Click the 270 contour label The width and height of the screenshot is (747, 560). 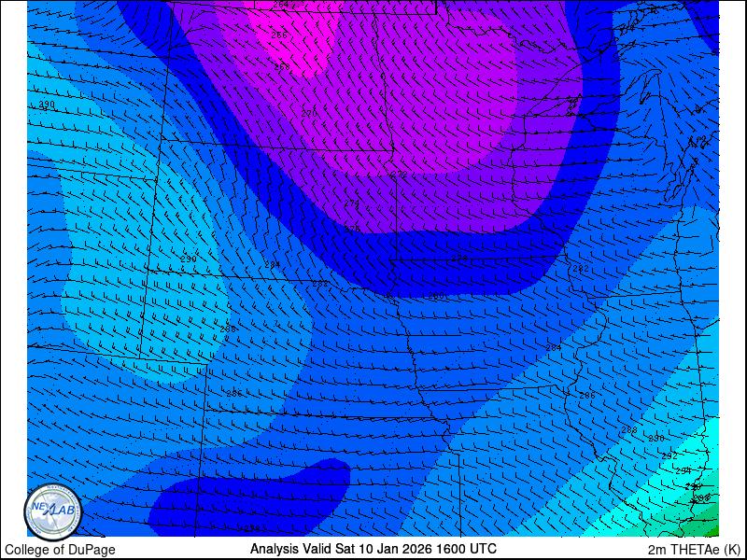pos(309,114)
